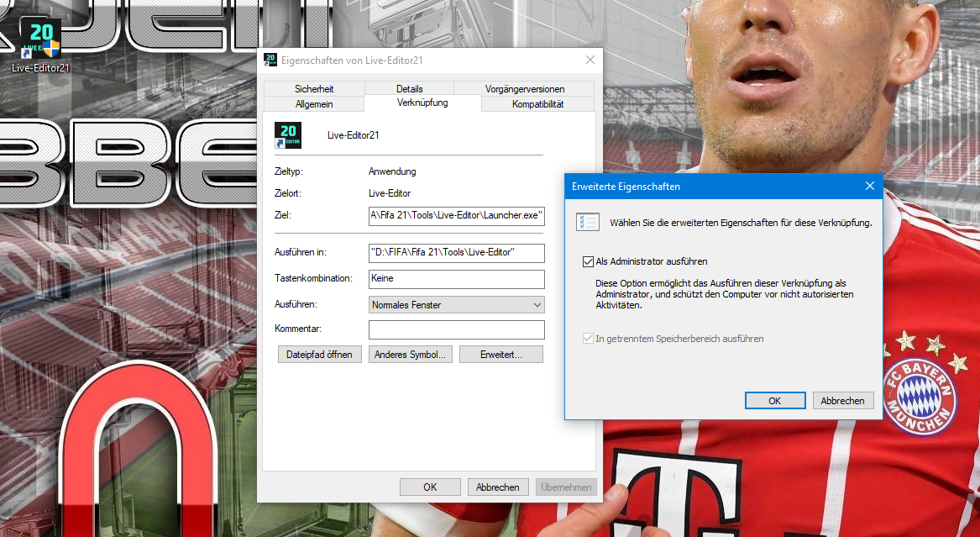Click the Ausführen in input field
The image size is (980, 537).
(x=456, y=253)
